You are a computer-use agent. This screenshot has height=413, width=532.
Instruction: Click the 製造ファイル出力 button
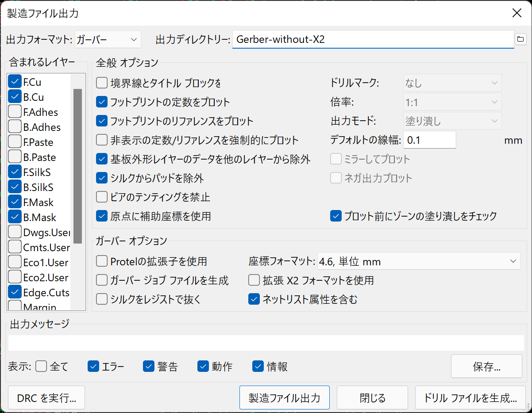(284, 398)
